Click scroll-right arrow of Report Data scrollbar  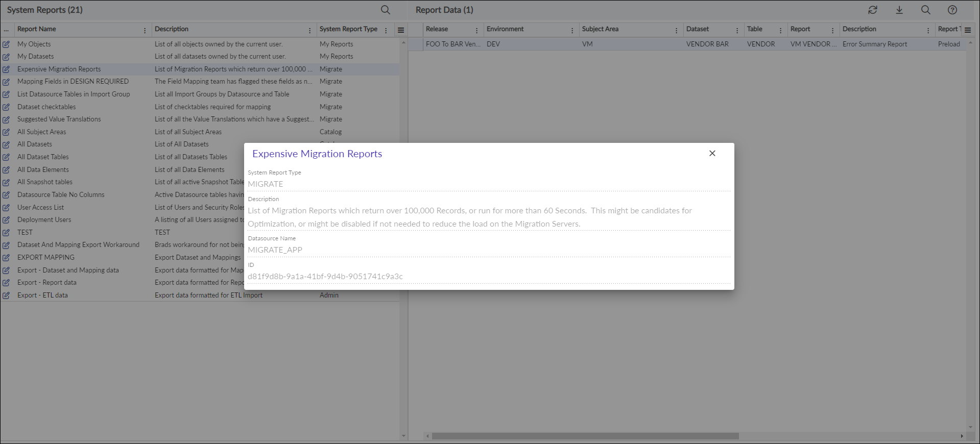[x=962, y=436]
